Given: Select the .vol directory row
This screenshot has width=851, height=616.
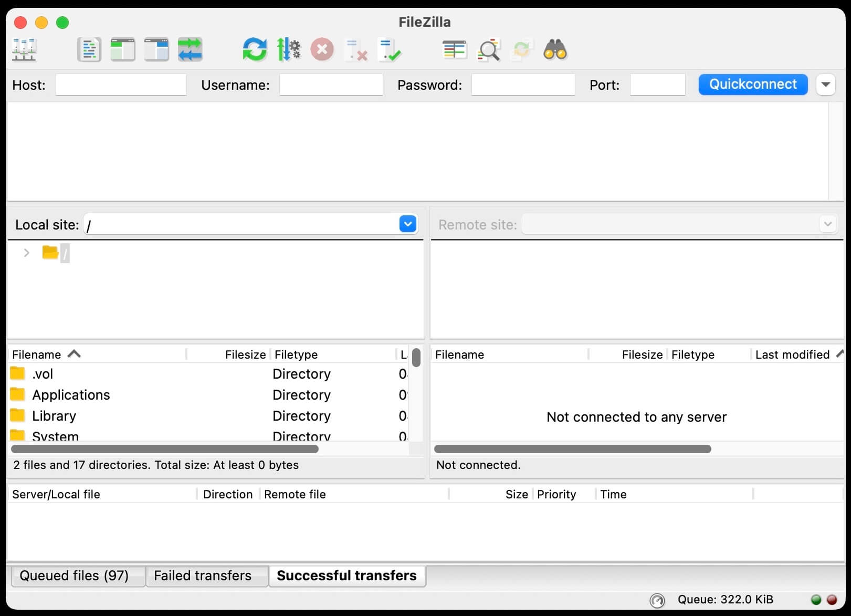Looking at the screenshot, I should pyautogui.click(x=208, y=374).
